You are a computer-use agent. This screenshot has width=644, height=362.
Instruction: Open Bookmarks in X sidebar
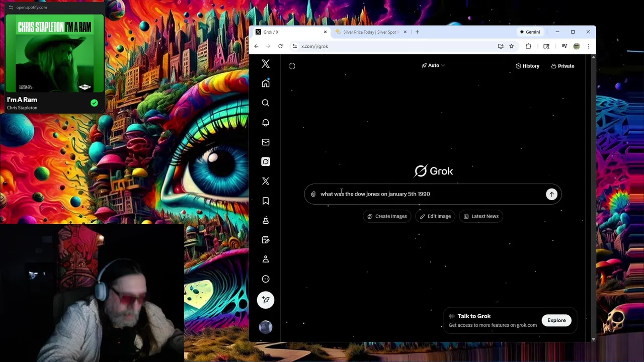[x=266, y=201]
